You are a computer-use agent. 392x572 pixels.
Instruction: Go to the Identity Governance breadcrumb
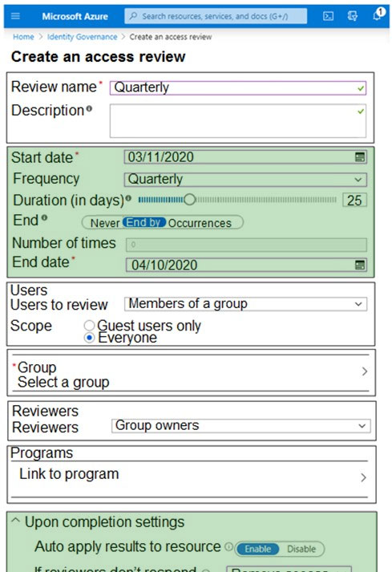tap(83, 37)
